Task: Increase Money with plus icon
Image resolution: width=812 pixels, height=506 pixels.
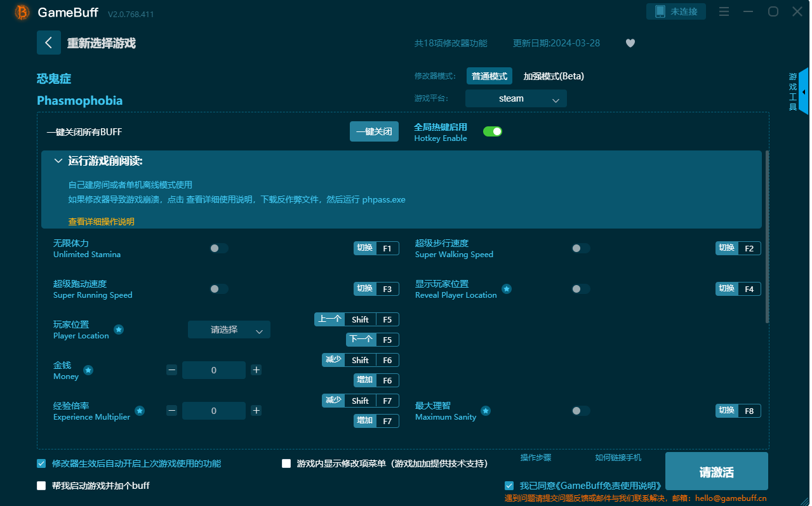Action: coord(256,370)
